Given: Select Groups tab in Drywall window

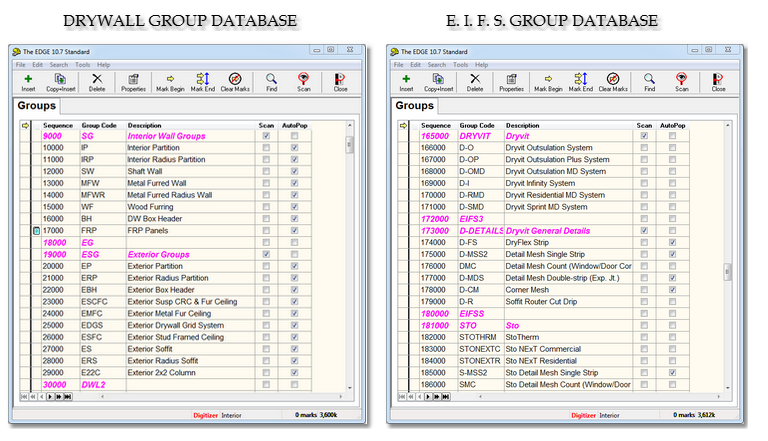Looking at the screenshot, I should (37, 105).
